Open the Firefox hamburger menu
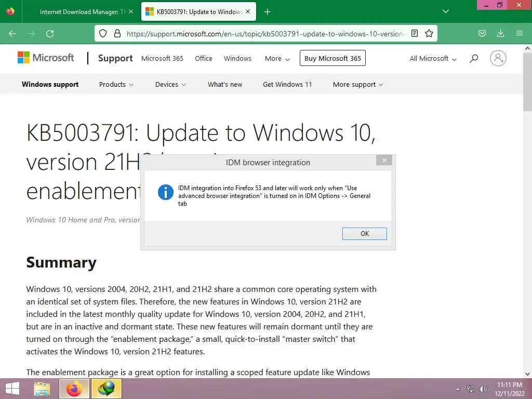 click(519, 33)
